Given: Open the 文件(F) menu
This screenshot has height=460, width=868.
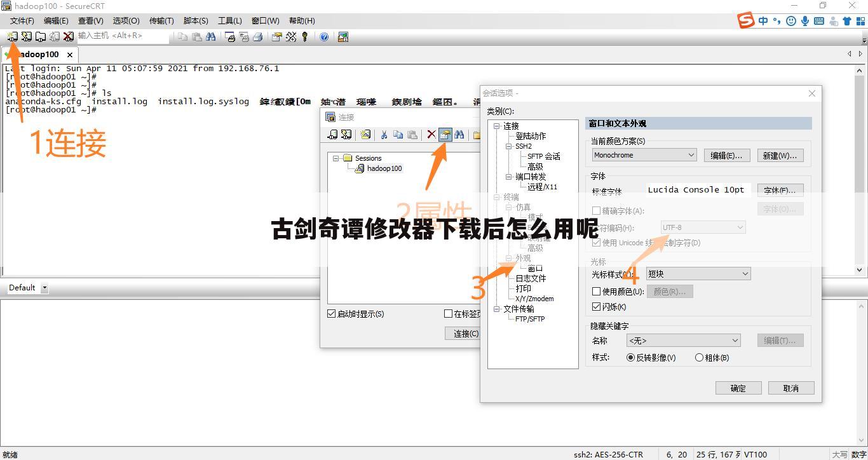Looking at the screenshot, I should tap(22, 21).
